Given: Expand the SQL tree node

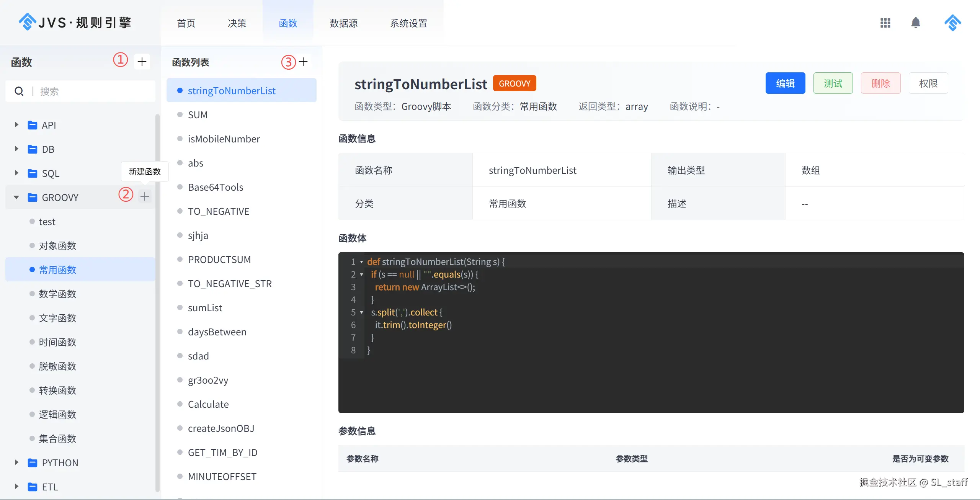Looking at the screenshot, I should (16, 173).
